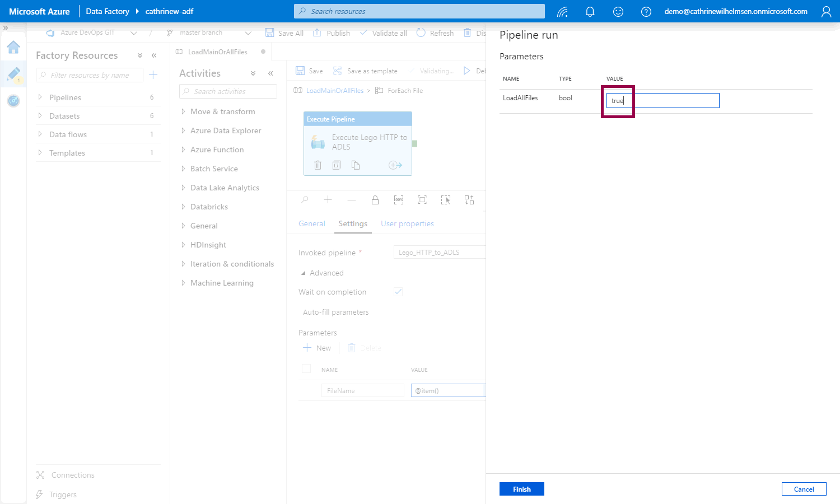
Task: Click the zoom to fit icon
Action: (x=422, y=200)
